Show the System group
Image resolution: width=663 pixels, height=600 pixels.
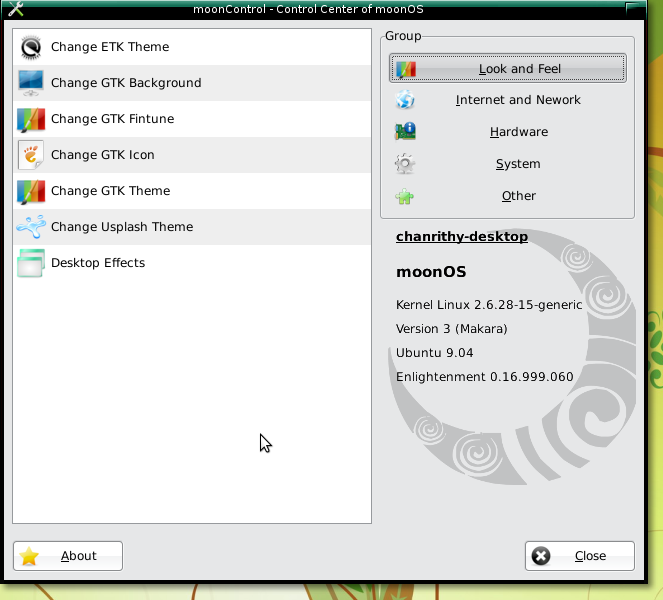point(507,164)
